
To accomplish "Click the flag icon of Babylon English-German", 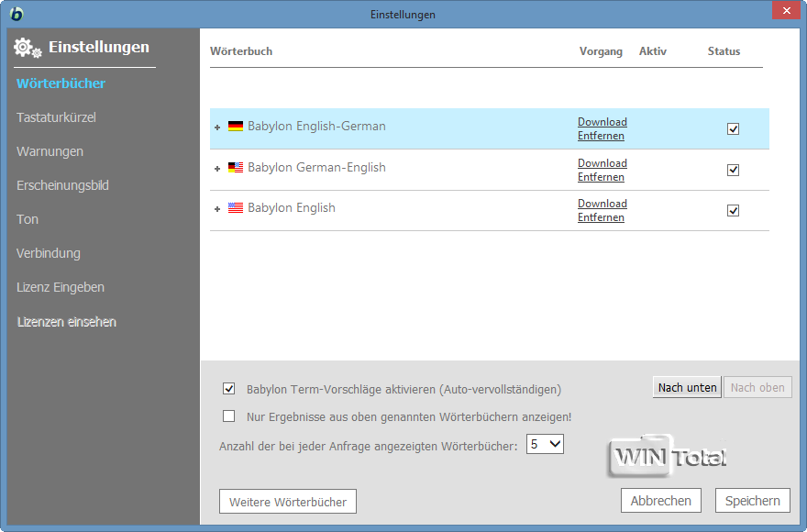I will [236, 127].
